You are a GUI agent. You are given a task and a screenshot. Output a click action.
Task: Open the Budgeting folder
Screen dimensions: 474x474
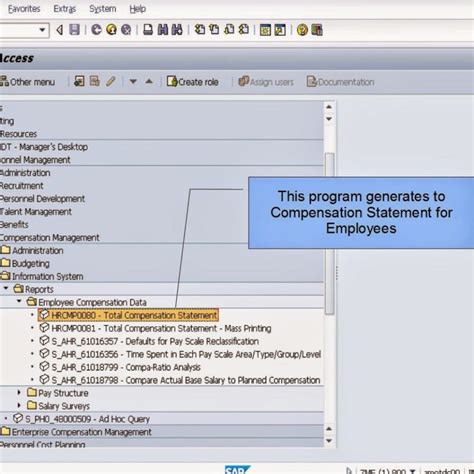[x=25, y=263]
